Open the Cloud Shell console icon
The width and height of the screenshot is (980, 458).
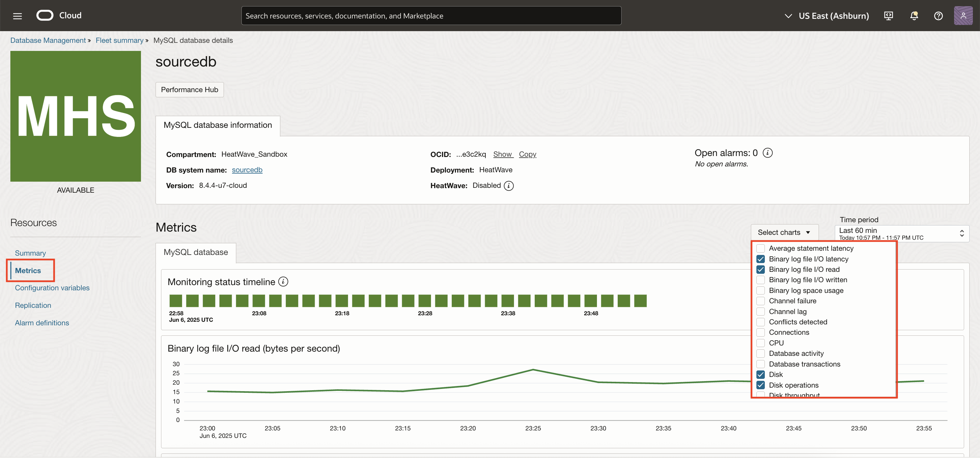[889, 16]
